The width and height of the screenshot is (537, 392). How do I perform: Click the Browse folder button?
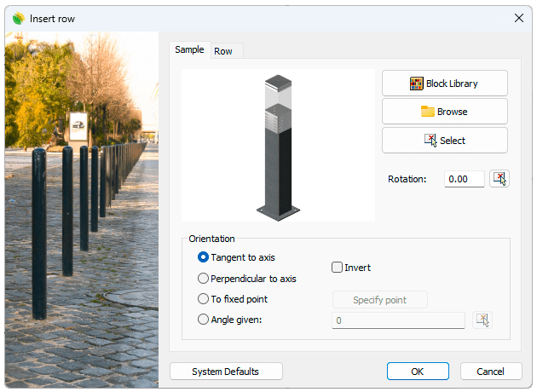(x=444, y=112)
